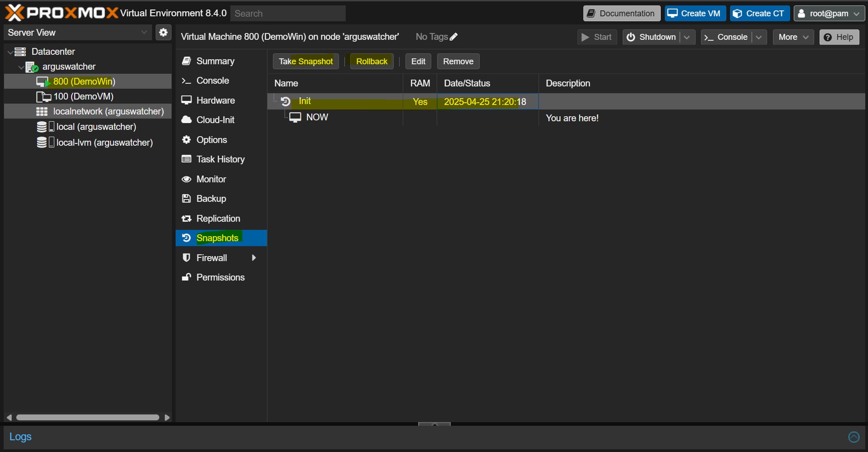Viewport: 868px width, 452px height.
Task: Click the Console prompt icon in sidebar
Action: point(186,81)
